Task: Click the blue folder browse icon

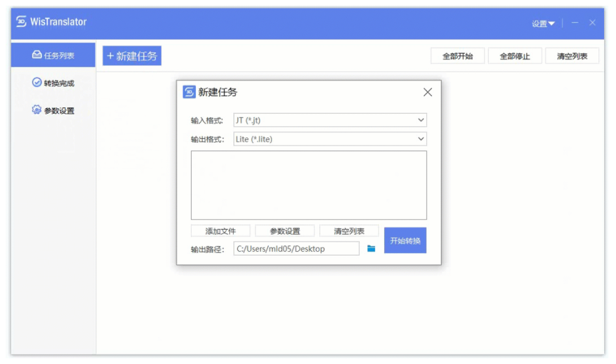Action: click(x=371, y=249)
